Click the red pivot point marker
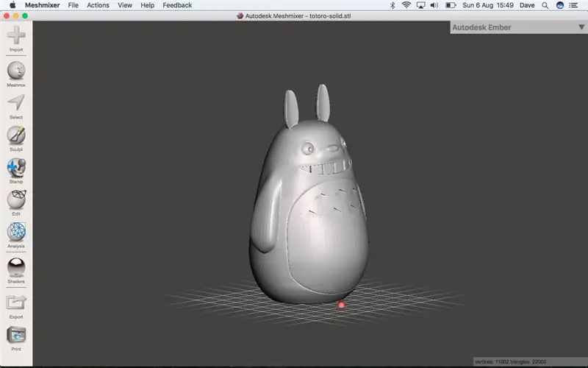588x368 pixels. pos(341,305)
